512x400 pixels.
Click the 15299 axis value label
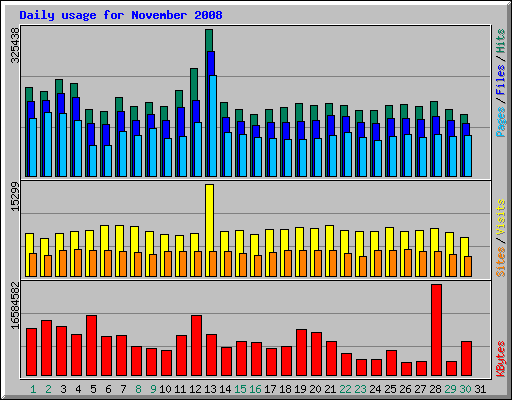15,197
